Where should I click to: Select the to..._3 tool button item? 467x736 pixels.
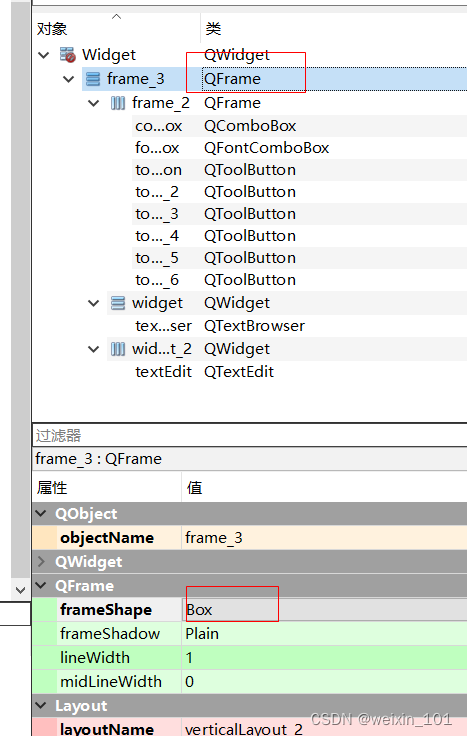[x=157, y=214]
